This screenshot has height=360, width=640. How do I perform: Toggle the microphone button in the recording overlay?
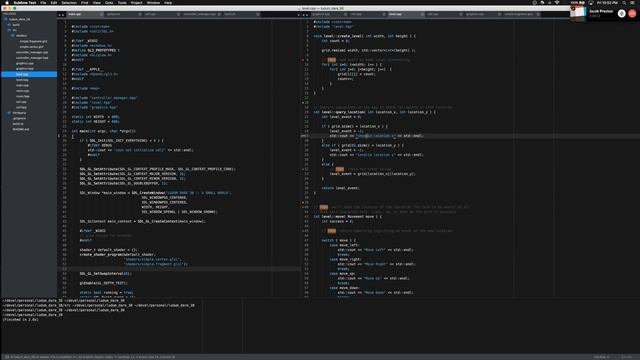622,13
